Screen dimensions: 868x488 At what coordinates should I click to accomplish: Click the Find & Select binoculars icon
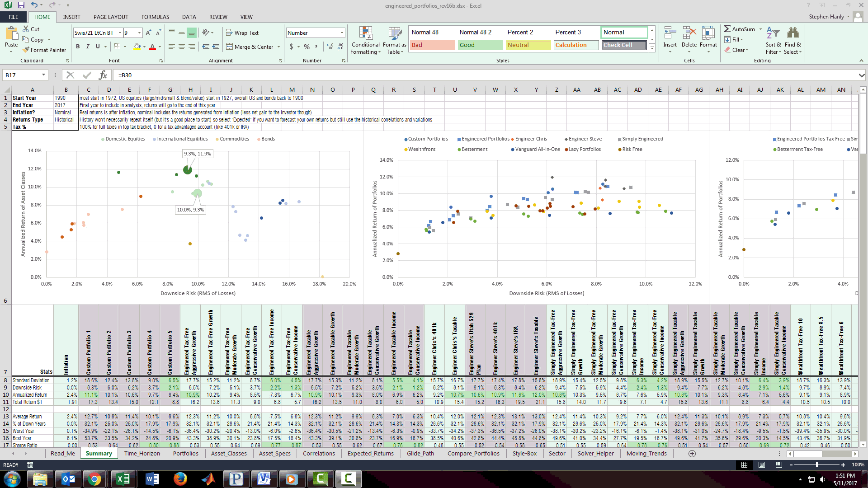(793, 33)
